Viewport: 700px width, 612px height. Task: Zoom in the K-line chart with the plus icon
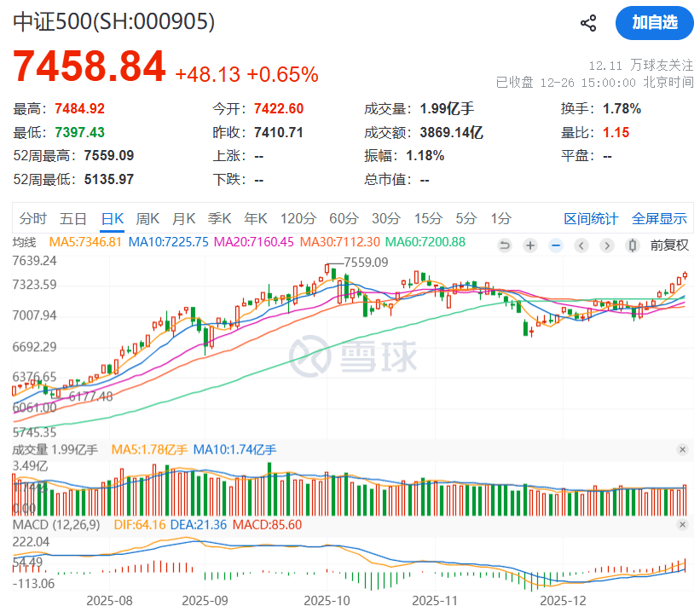530,245
